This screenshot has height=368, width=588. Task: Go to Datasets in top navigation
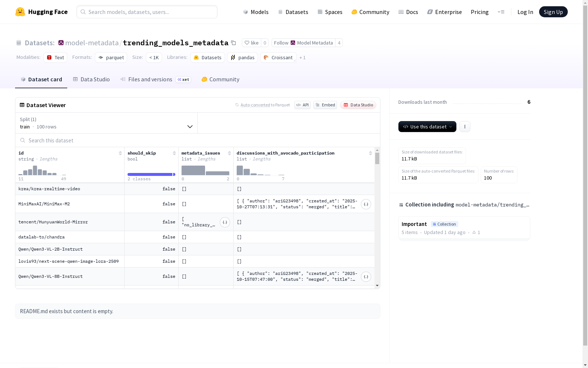click(x=293, y=12)
